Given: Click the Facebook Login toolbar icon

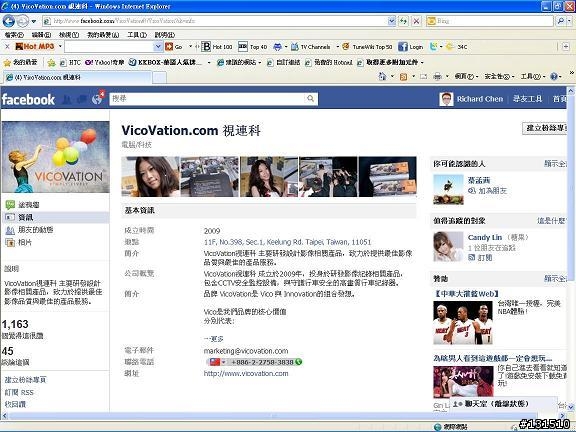Looking at the screenshot, I should pos(411,47).
